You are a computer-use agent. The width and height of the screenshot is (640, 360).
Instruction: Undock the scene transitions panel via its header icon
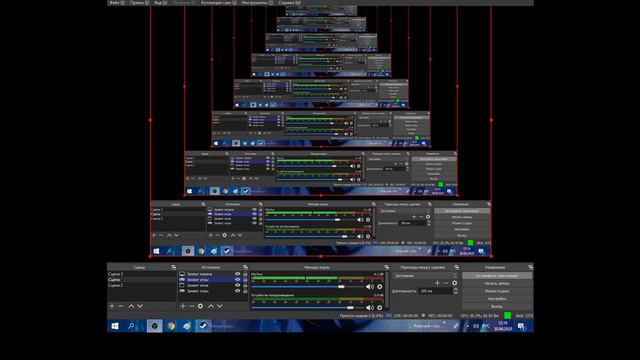point(457,267)
